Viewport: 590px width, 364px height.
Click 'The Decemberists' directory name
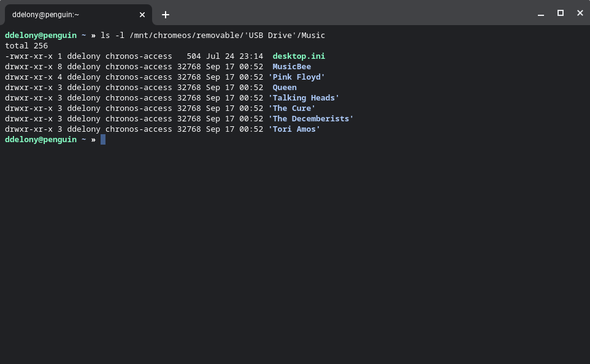point(310,118)
